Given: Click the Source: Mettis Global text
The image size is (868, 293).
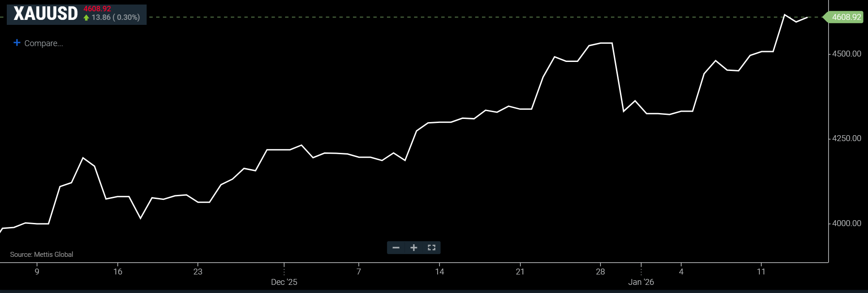Looking at the screenshot, I should point(42,255).
